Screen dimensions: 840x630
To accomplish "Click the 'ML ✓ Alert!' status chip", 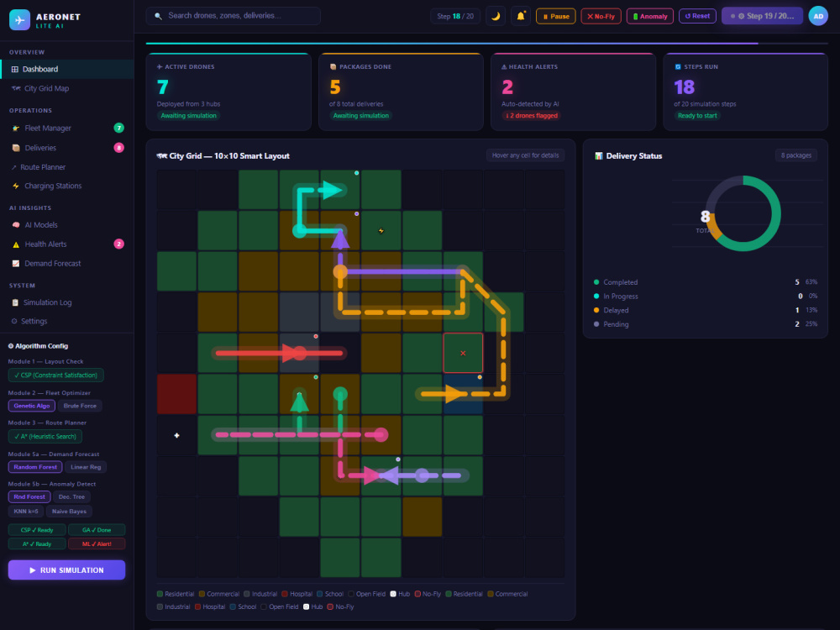I will [x=97, y=543].
